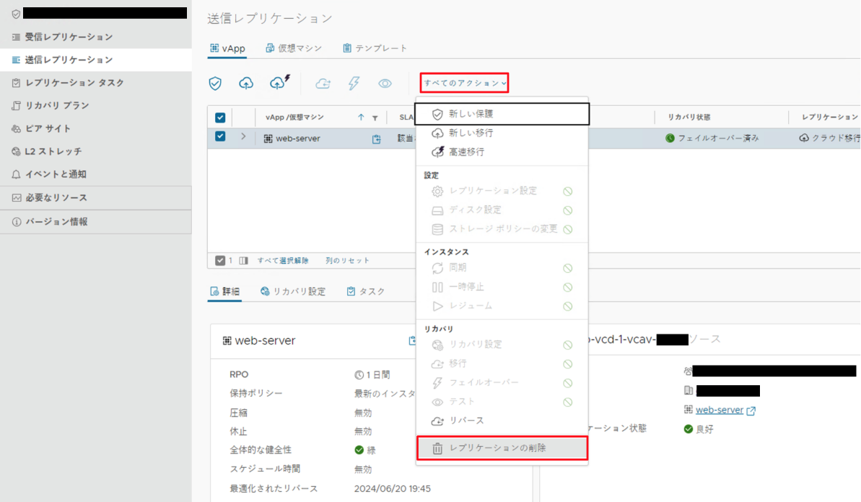
Task: Go to 送信レプリケーション in sidebar
Action: [96, 59]
